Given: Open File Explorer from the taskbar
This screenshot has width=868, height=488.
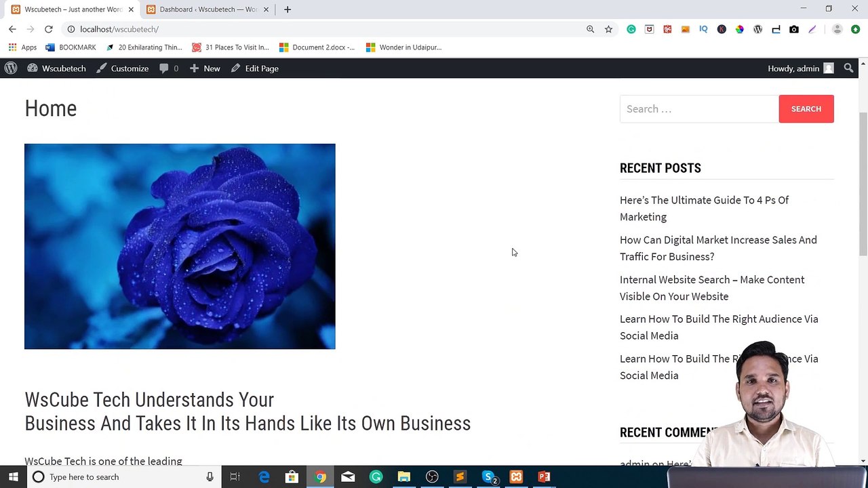Looking at the screenshot, I should pos(403,477).
